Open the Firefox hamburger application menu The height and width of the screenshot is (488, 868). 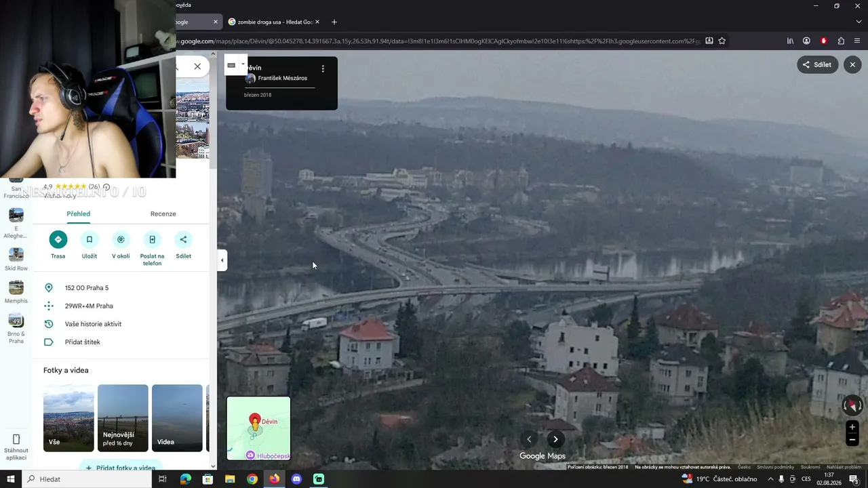tap(857, 41)
